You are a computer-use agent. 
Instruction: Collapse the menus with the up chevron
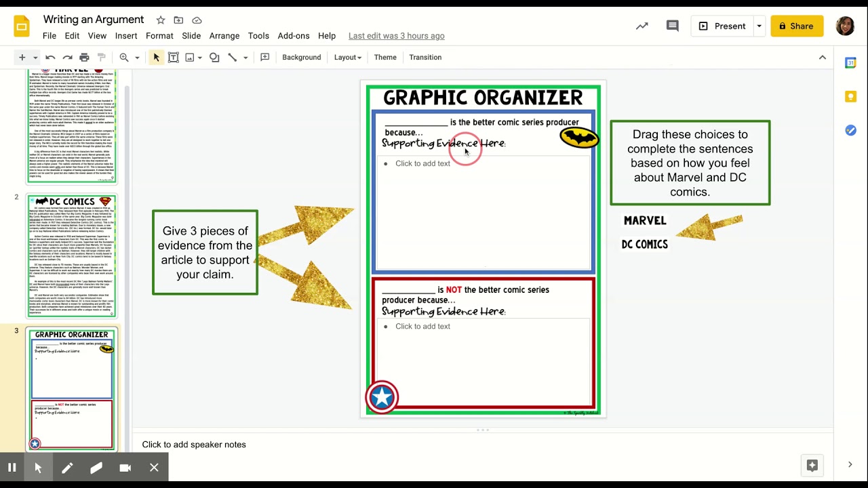pos(823,58)
